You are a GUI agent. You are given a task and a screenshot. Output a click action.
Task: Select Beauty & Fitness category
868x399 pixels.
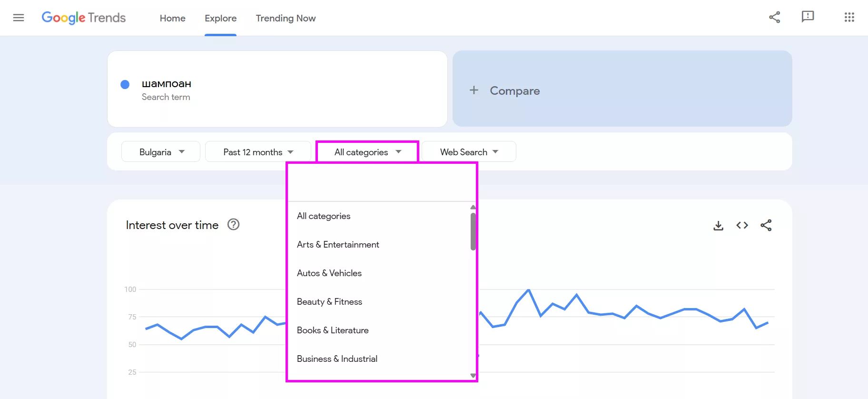pos(329,302)
